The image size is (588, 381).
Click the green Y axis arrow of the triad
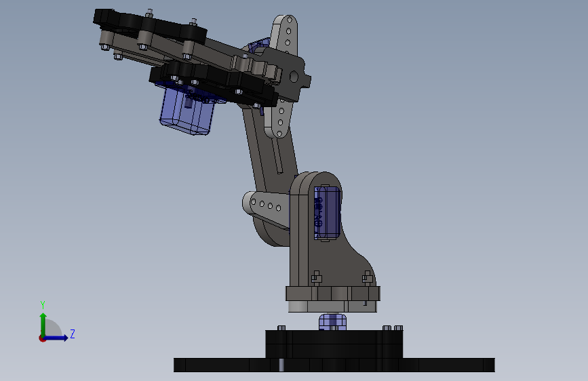point(43,324)
